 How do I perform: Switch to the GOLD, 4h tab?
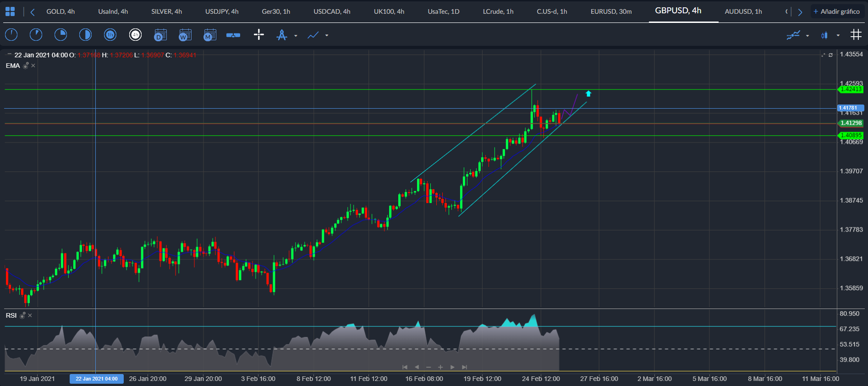click(60, 11)
